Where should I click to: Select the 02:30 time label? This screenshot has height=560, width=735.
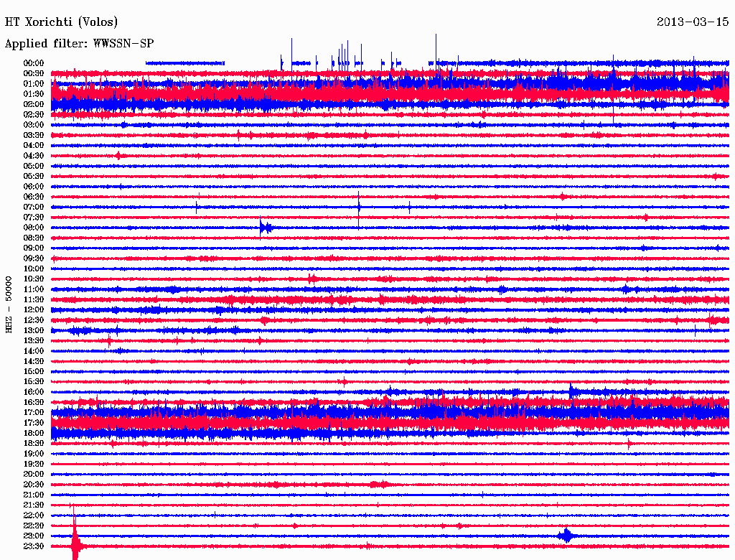(34, 114)
